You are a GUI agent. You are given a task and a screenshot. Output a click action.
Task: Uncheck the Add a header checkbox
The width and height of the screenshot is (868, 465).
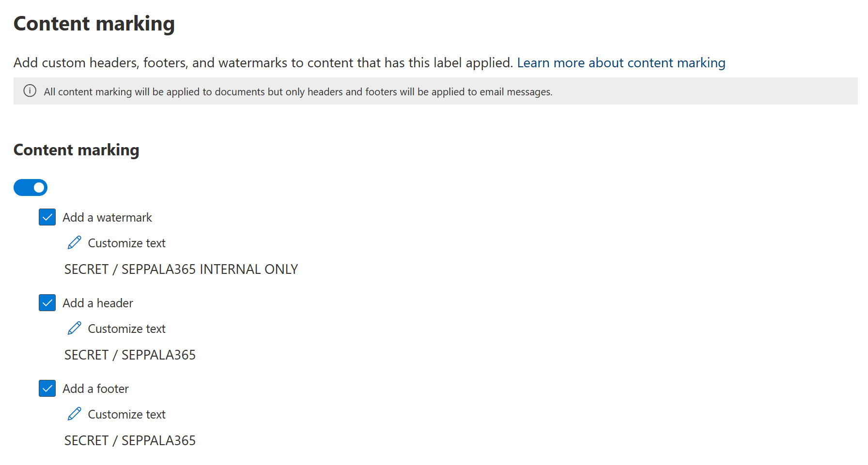click(x=47, y=303)
